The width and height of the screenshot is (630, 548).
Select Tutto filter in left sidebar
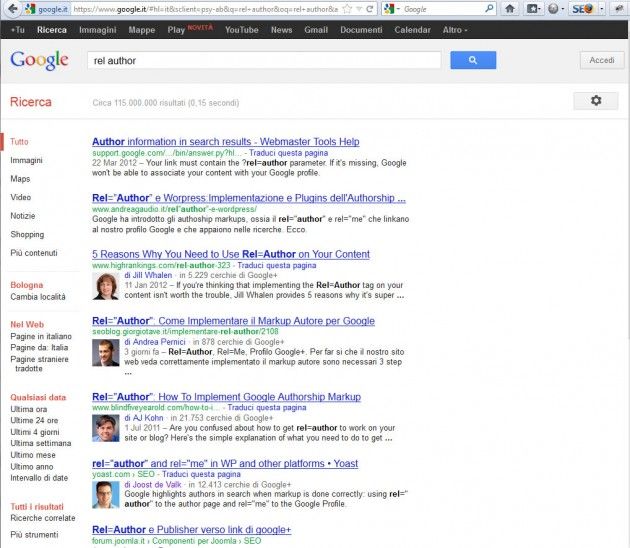[x=19, y=141]
